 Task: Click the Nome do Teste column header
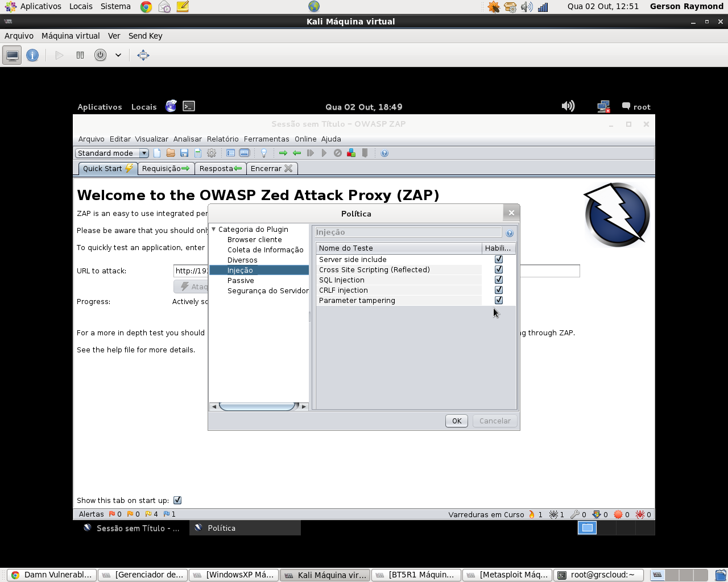pyautogui.click(x=399, y=248)
